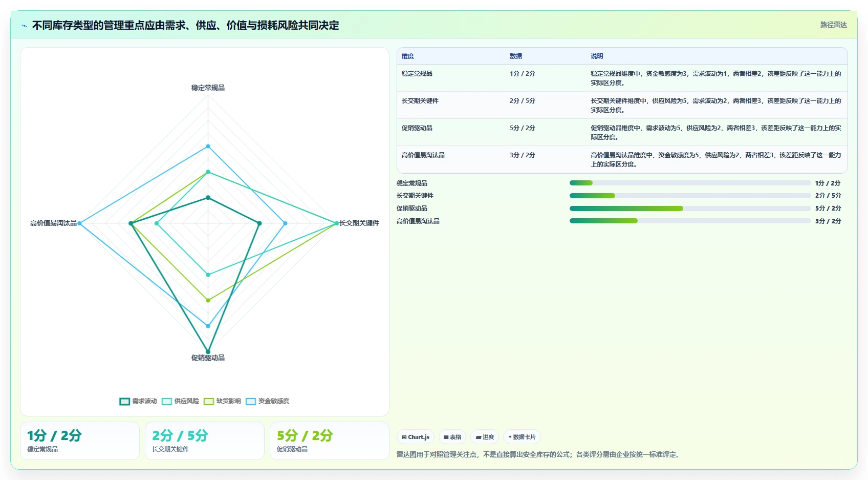Click the 长交期关键件 progress bar
Viewport: 868px width, 480px height.
pyautogui.click(x=690, y=196)
